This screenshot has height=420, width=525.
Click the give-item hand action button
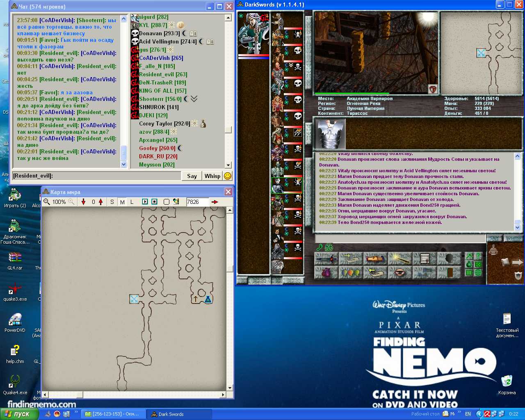coord(351,259)
